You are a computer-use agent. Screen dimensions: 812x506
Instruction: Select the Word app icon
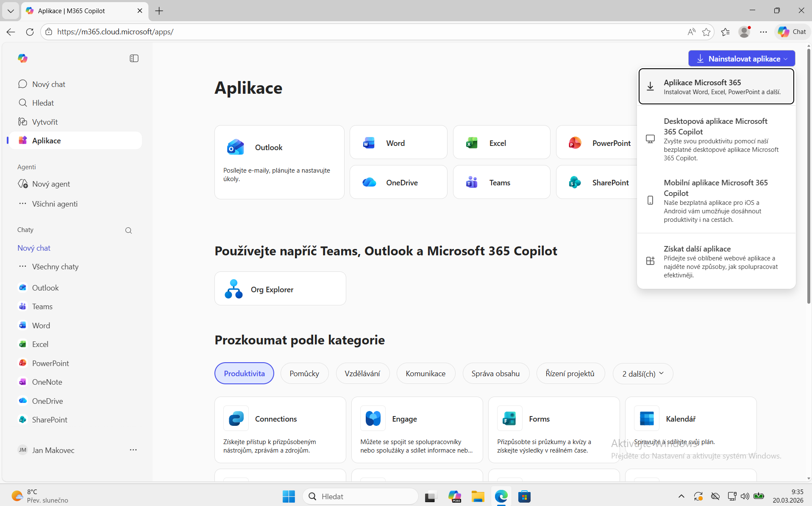[x=368, y=143]
